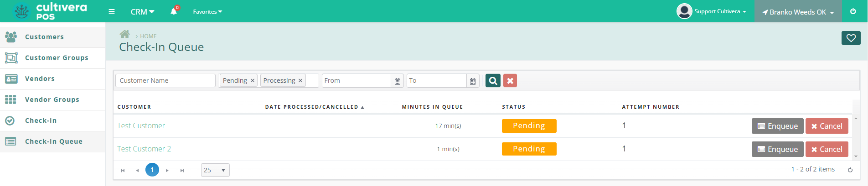Image resolution: width=868 pixels, height=186 pixels.
Task: Open Customers in the sidebar
Action: [x=52, y=37]
